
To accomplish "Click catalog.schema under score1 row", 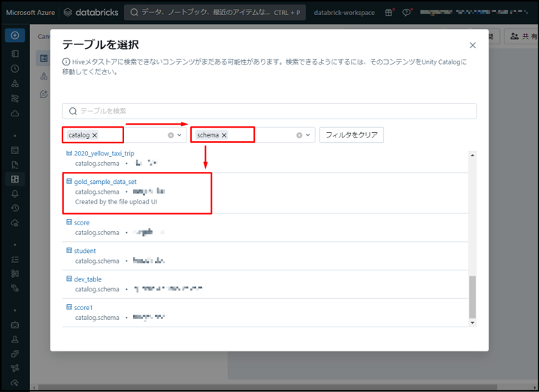I will pyautogui.click(x=97, y=318).
